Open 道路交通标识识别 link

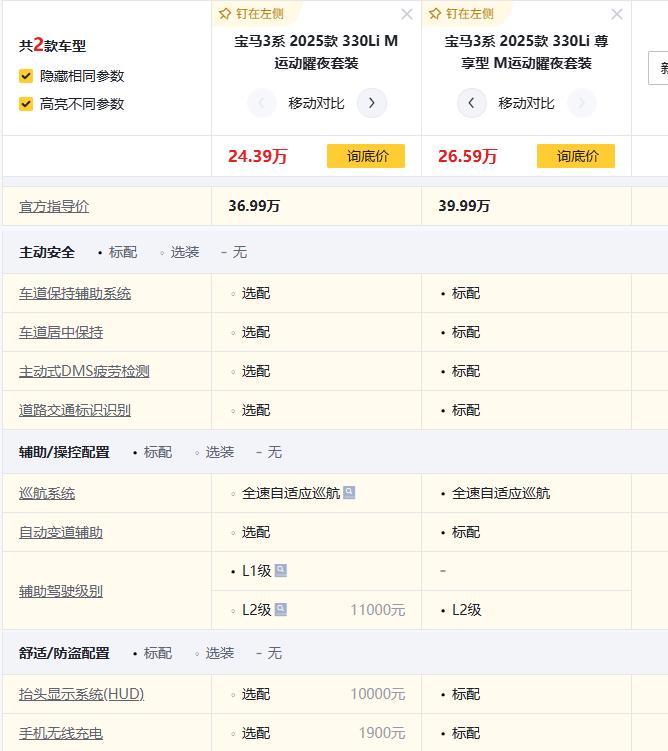coord(75,410)
